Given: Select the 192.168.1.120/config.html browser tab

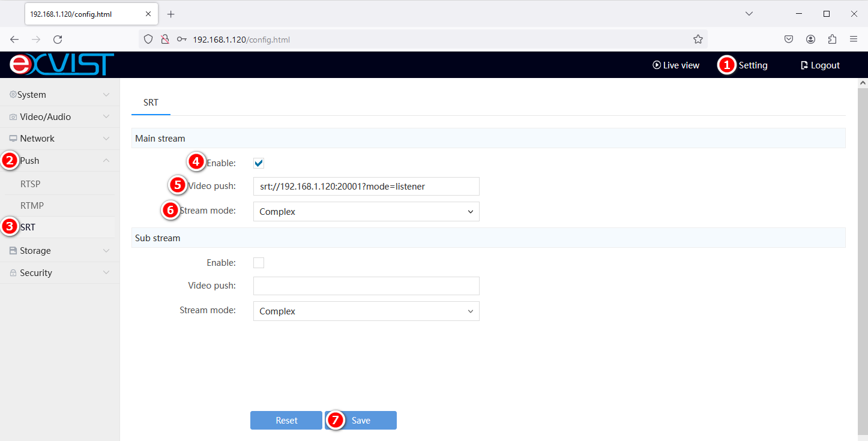Looking at the screenshot, I should click(92, 14).
